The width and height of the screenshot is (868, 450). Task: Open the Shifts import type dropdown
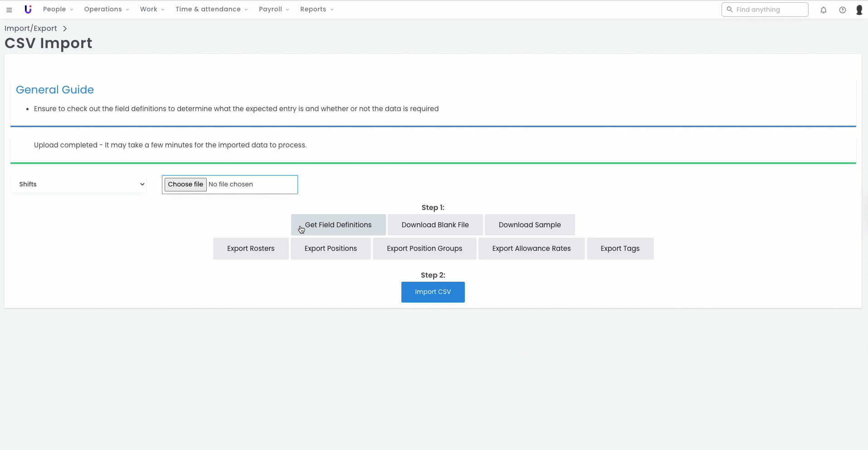point(78,184)
